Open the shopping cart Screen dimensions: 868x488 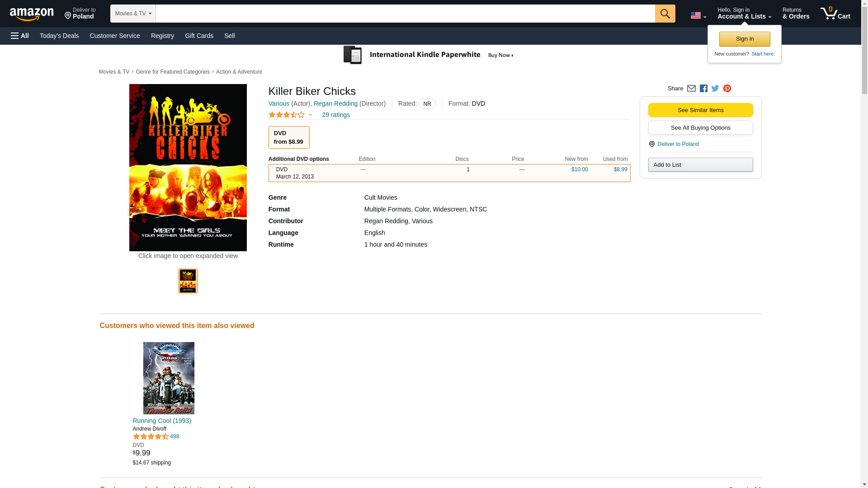[835, 14]
